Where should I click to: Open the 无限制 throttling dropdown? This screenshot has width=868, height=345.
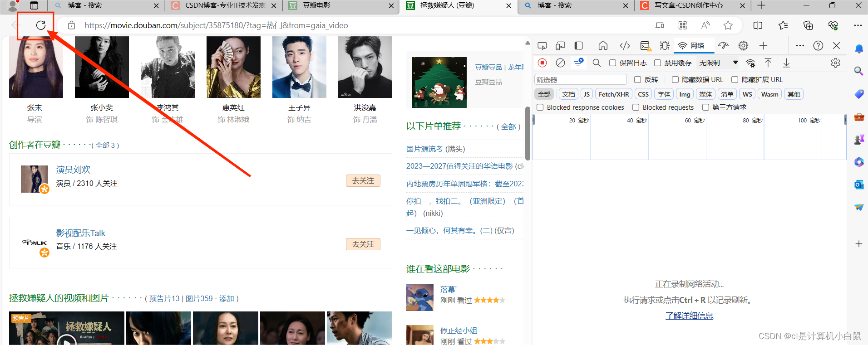click(x=718, y=63)
